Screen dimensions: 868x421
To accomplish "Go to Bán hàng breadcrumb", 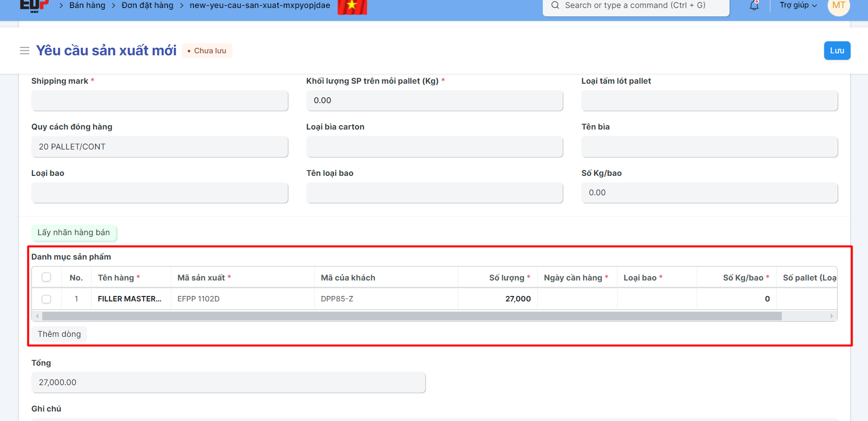I will [87, 5].
